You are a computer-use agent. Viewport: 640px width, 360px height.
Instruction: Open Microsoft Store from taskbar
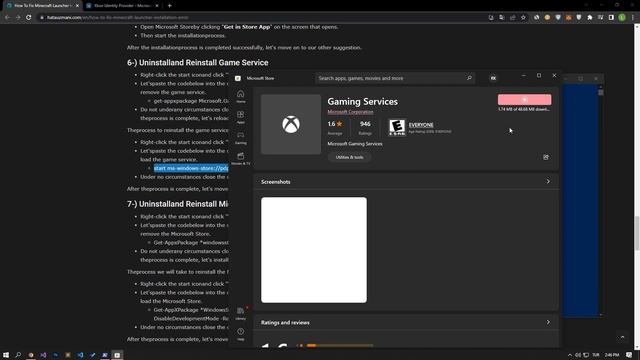tap(117, 355)
